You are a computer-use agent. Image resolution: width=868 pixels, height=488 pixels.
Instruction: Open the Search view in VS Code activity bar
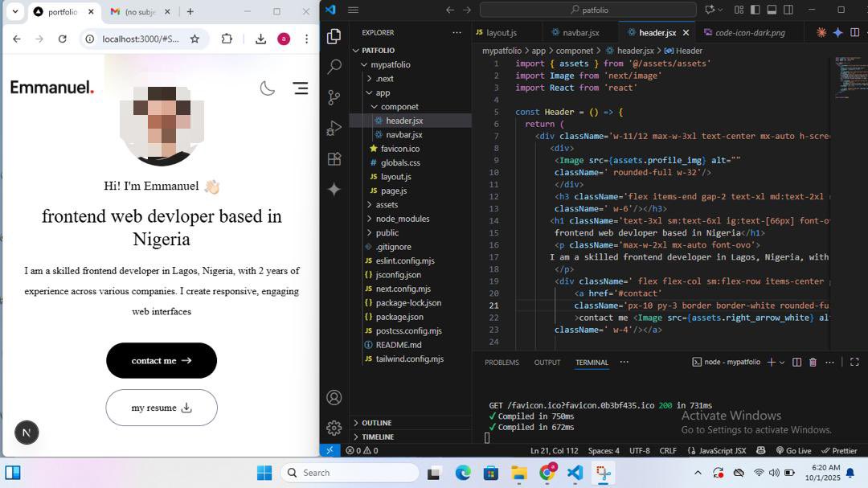click(x=334, y=67)
